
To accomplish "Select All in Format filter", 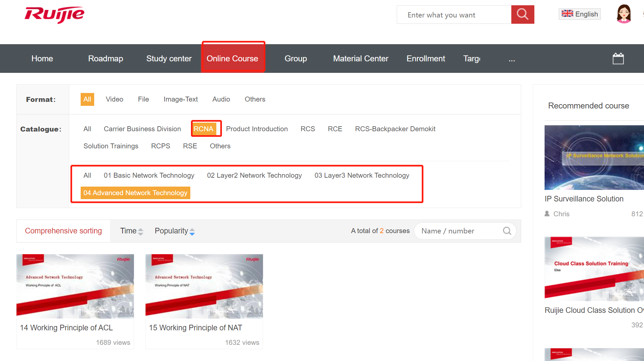I will (x=87, y=99).
